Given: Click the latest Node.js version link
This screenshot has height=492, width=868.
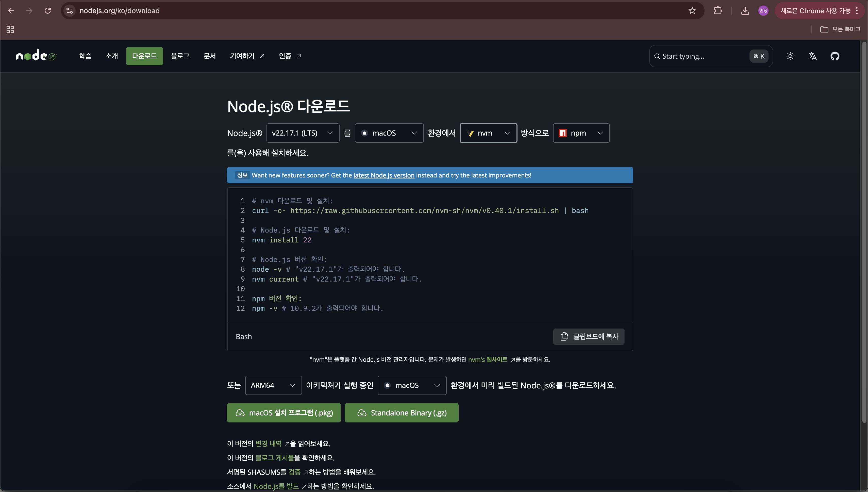Looking at the screenshot, I should [x=384, y=175].
